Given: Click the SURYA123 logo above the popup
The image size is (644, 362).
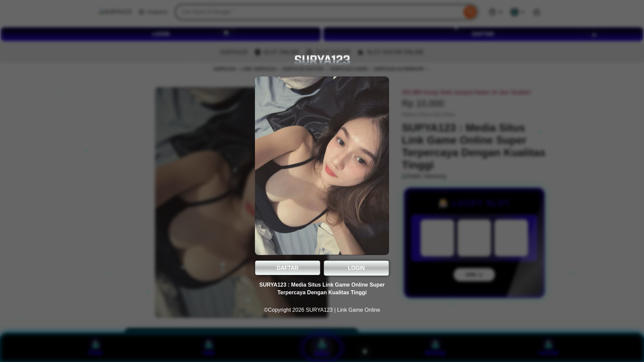Looking at the screenshot, I should click(x=322, y=60).
